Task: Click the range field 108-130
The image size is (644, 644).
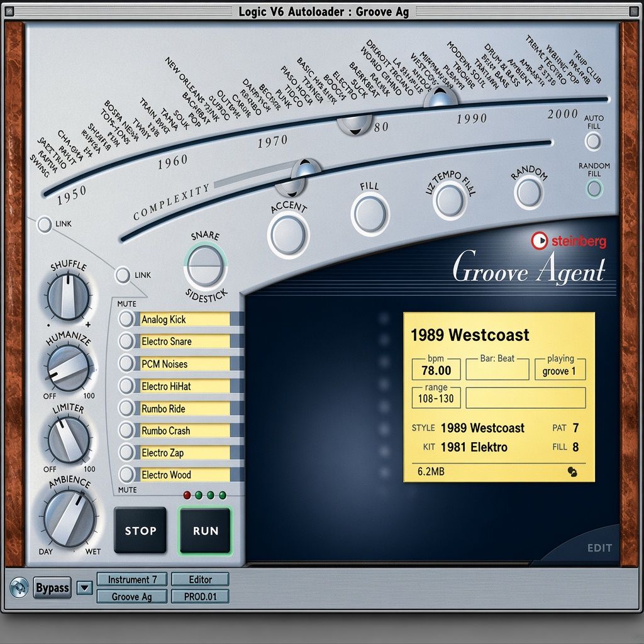Action: click(436, 398)
